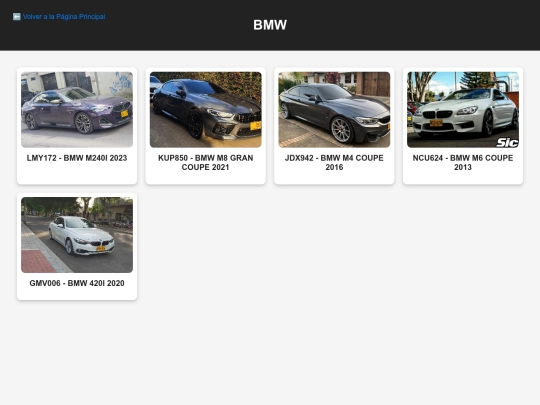The image size is (540, 405).
Task: Click the back arrow icon beside Volver
Action: click(x=17, y=17)
